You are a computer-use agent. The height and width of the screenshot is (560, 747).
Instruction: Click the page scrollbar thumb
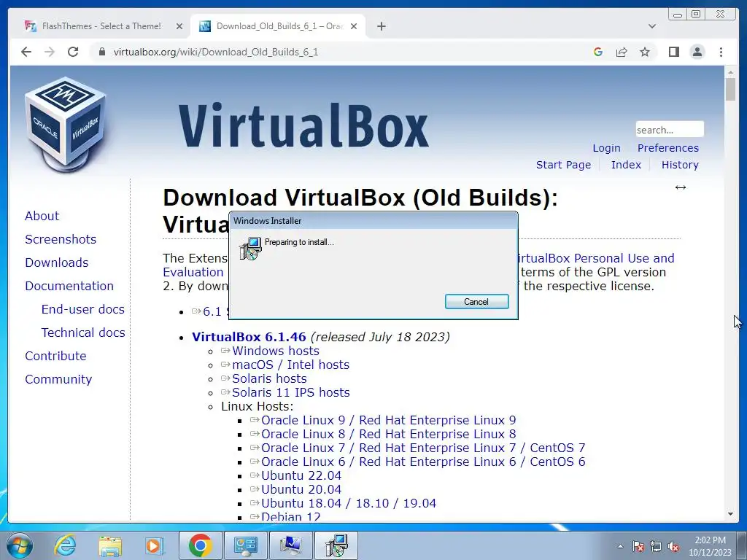(x=730, y=89)
